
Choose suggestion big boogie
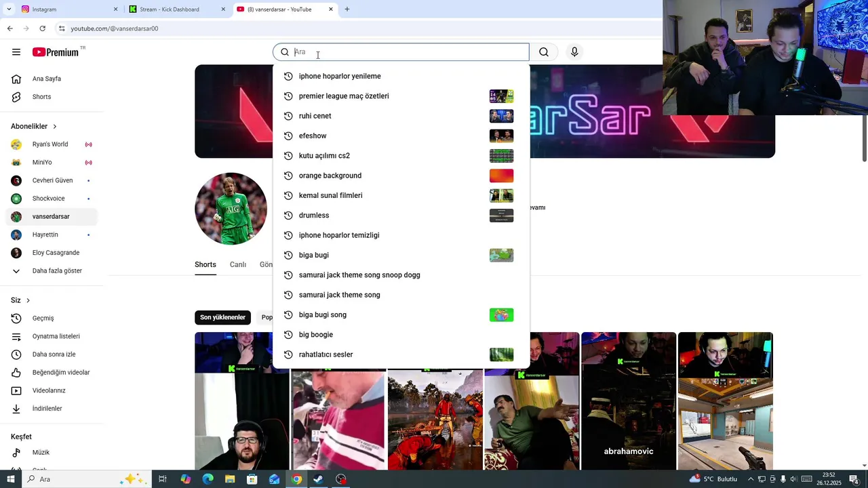401,335
